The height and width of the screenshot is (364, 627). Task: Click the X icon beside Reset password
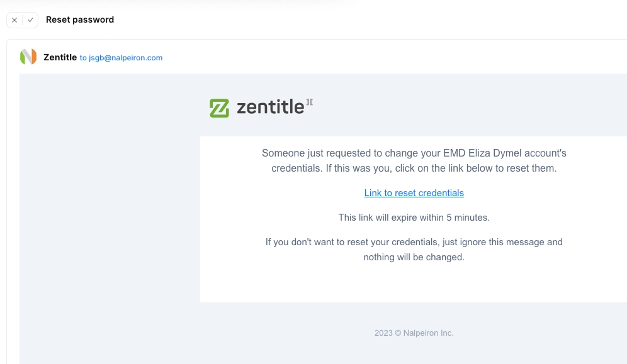pyautogui.click(x=14, y=20)
